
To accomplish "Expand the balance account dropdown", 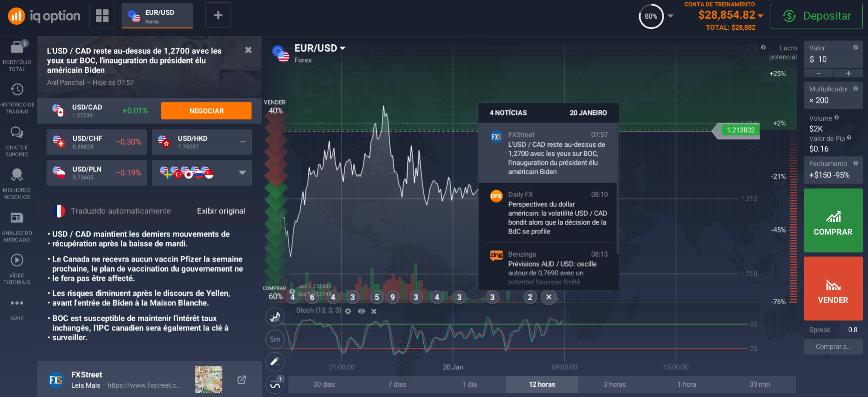I will 761,16.
